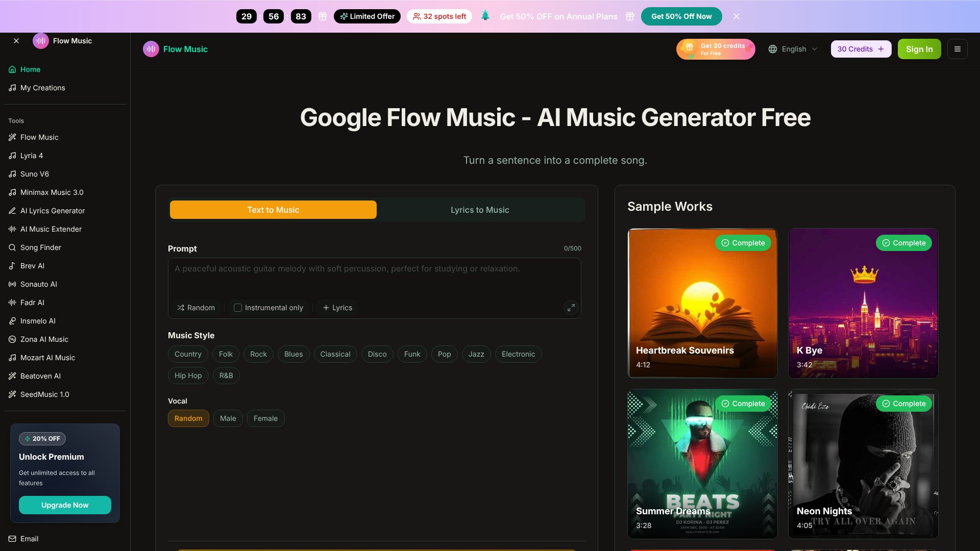980x551 pixels.
Task: Choose Female vocal option
Action: tap(266, 418)
